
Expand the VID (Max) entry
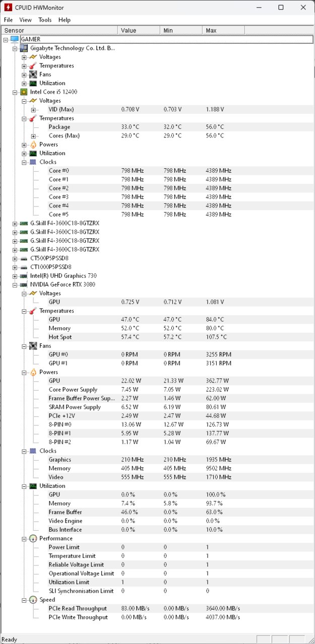tap(33, 110)
